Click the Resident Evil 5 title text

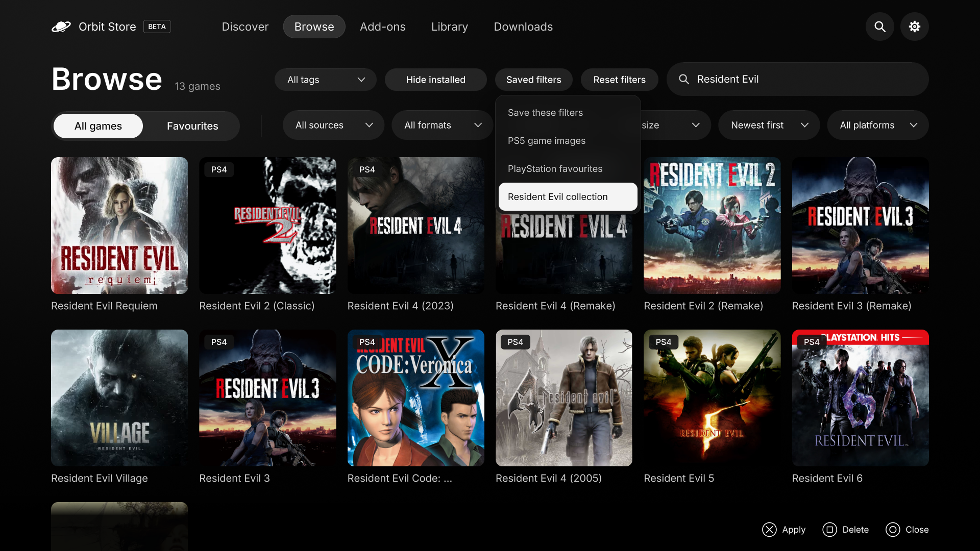[679, 479]
